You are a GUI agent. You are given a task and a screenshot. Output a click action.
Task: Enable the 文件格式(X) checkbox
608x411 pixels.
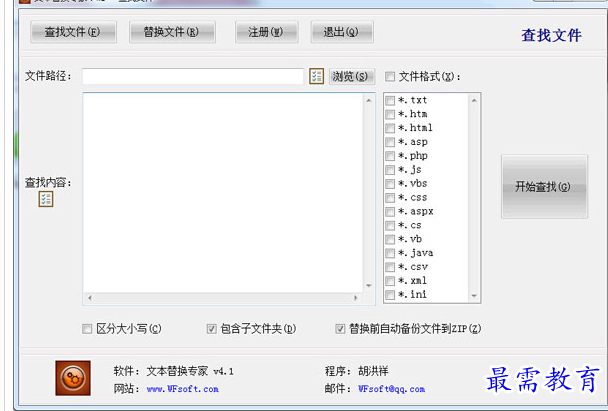pyautogui.click(x=390, y=76)
